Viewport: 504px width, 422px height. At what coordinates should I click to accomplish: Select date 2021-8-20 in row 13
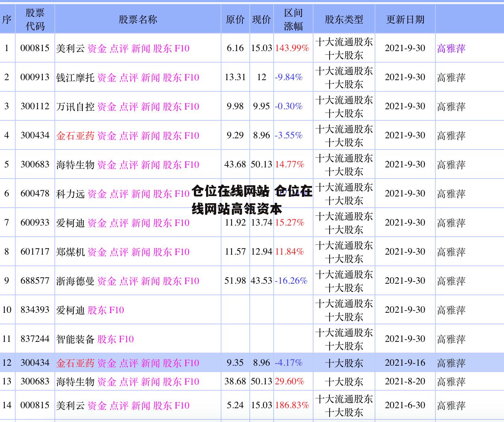[x=405, y=381]
